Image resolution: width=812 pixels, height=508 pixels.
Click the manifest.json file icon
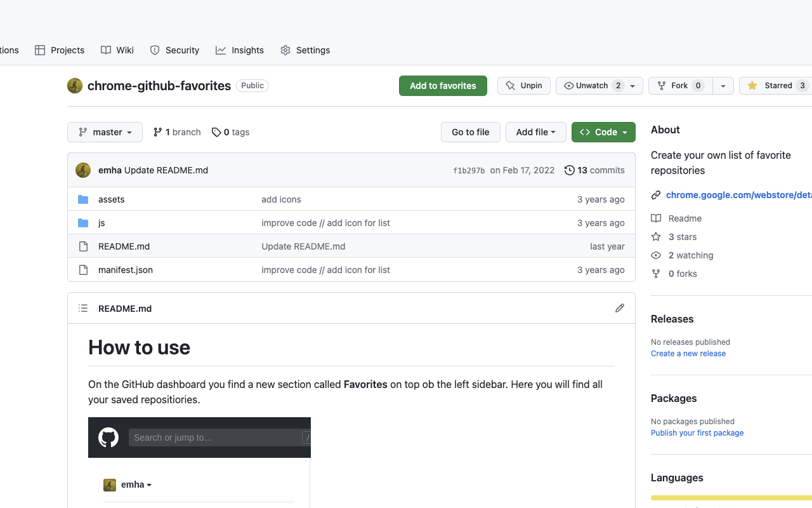pos(83,270)
